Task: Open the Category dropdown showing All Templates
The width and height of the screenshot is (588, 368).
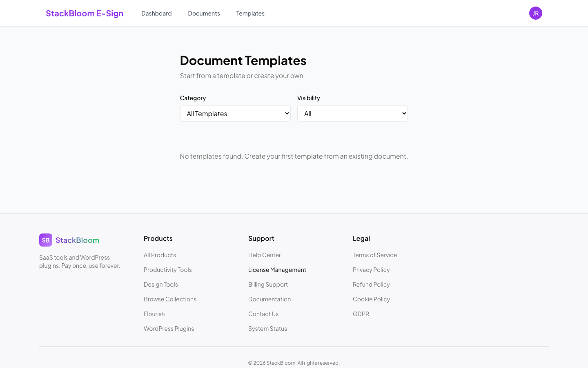Action: [235, 113]
